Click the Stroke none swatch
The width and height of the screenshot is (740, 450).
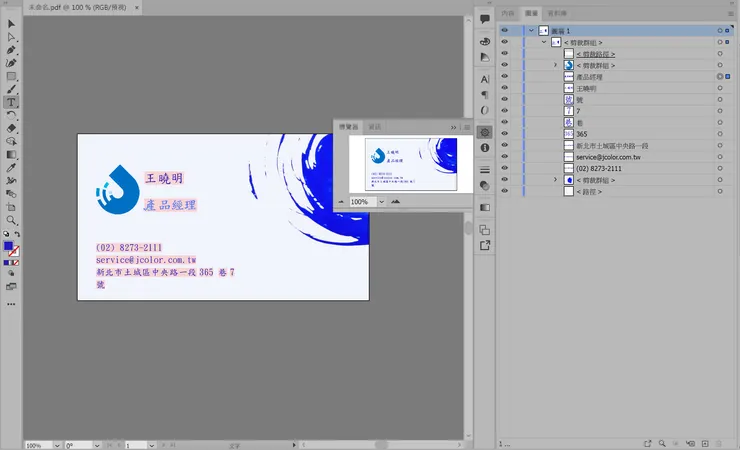(15, 251)
